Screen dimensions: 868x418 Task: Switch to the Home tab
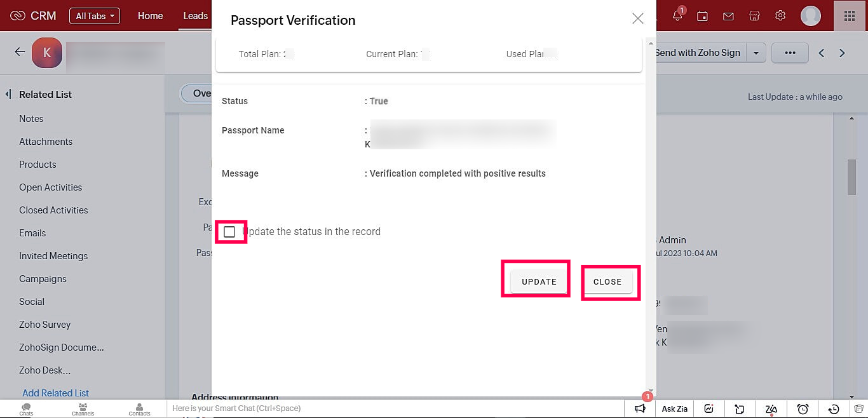pyautogui.click(x=150, y=16)
